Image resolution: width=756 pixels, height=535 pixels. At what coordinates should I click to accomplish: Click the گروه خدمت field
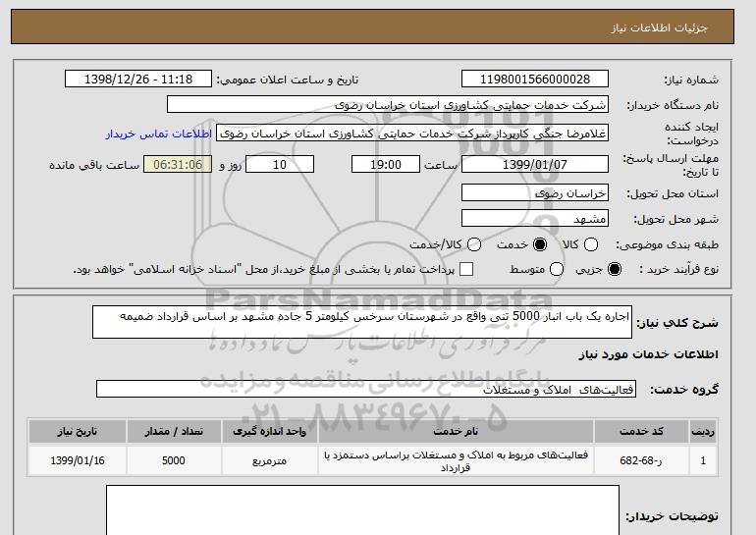point(366,389)
